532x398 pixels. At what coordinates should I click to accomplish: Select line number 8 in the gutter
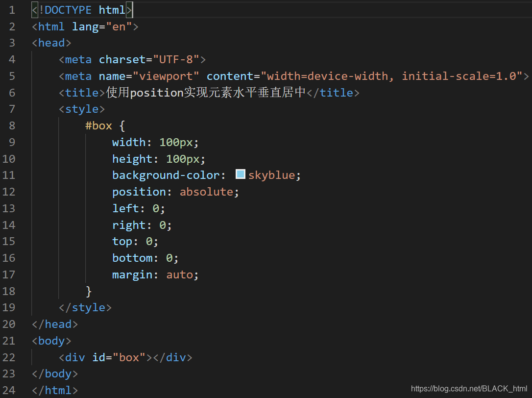coord(12,125)
